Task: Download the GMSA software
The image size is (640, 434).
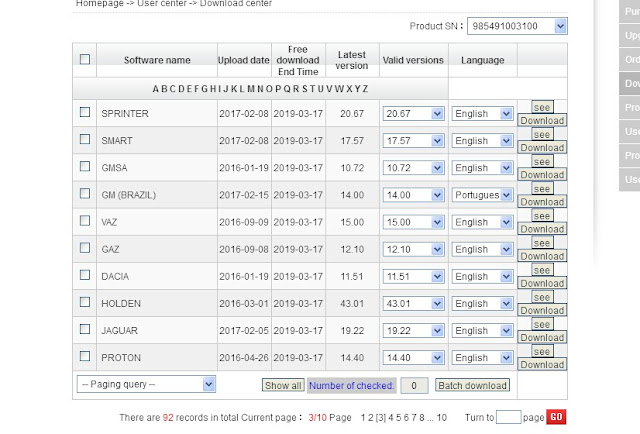Action: [542, 175]
